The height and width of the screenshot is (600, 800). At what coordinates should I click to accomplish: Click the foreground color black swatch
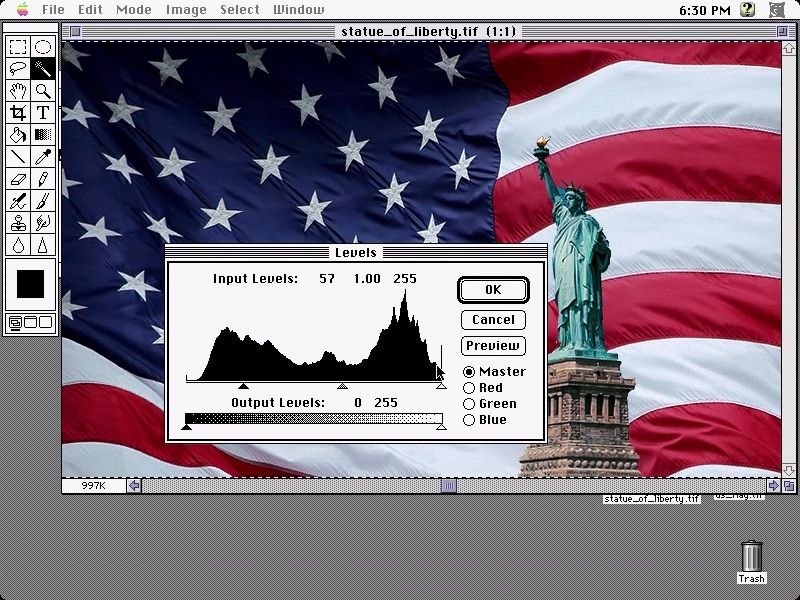(x=31, y=284)
